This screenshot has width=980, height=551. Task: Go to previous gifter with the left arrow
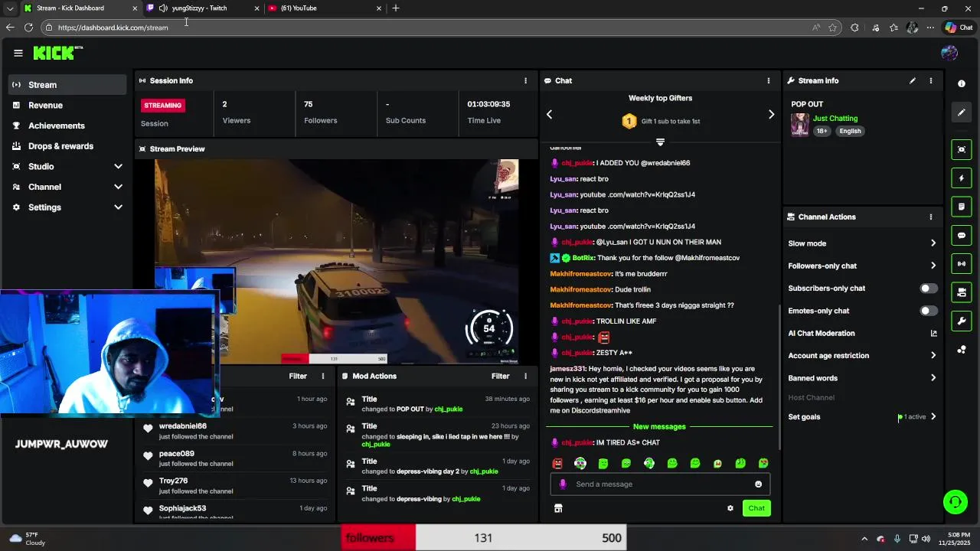point(549,114)
